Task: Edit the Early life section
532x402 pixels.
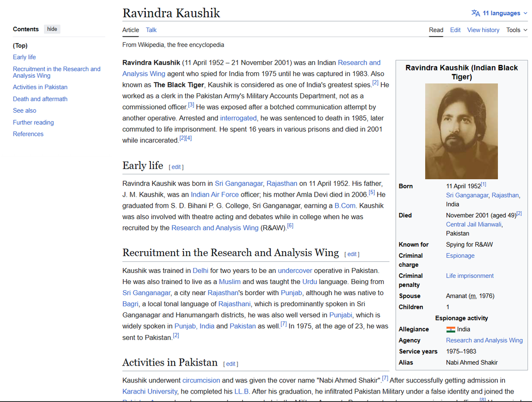Action: point(176,167)
